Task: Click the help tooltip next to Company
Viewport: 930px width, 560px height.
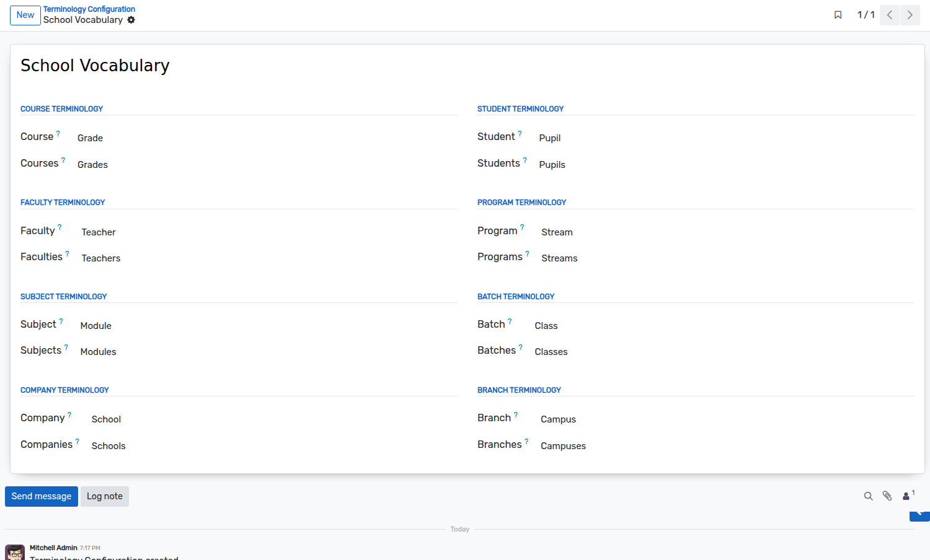Action: point(69,414)
